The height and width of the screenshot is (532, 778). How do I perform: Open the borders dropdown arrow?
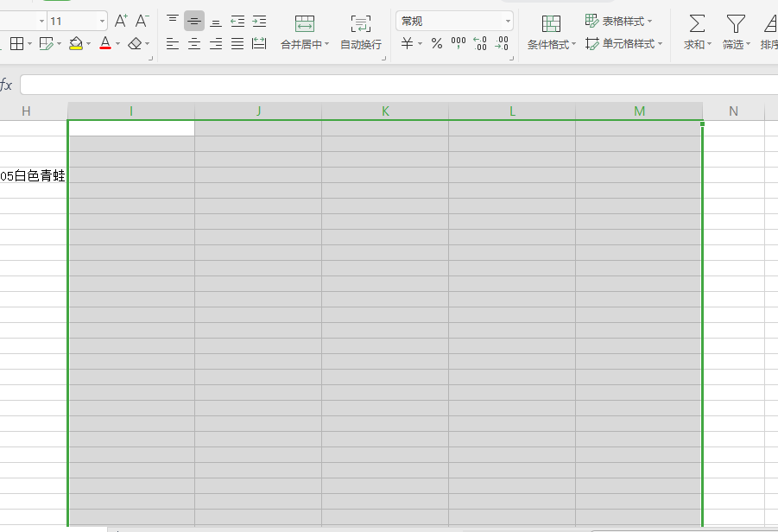29,44
